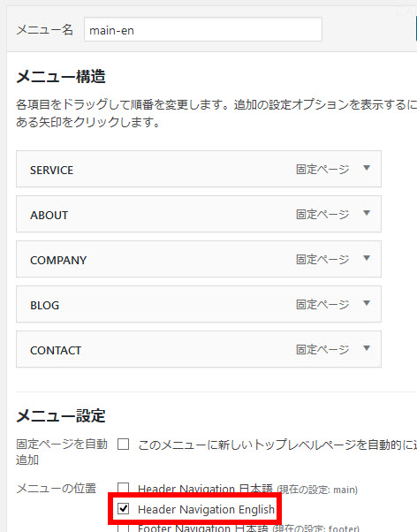Select the ABOUT menu item title
Viewport: 417px width, 532px height.
(x=49, y=215)
